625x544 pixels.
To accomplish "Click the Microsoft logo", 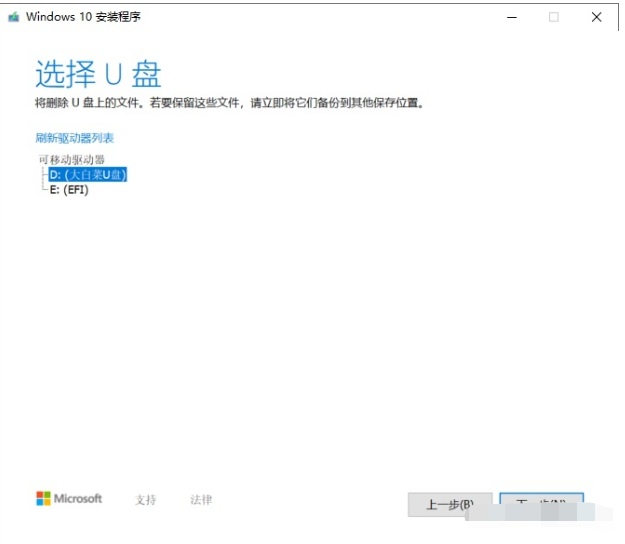I will [x=69, y=498].
